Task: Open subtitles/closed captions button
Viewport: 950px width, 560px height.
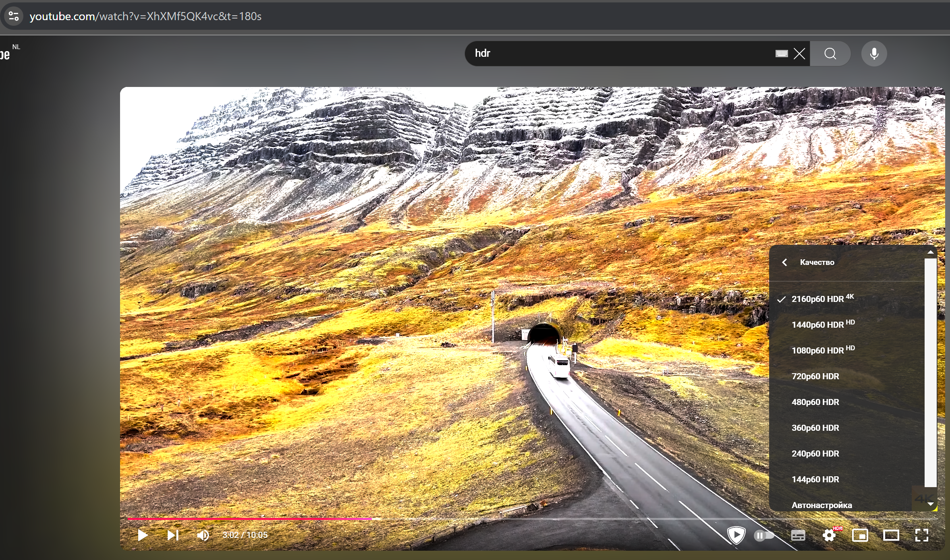Action: coord(798,535)
